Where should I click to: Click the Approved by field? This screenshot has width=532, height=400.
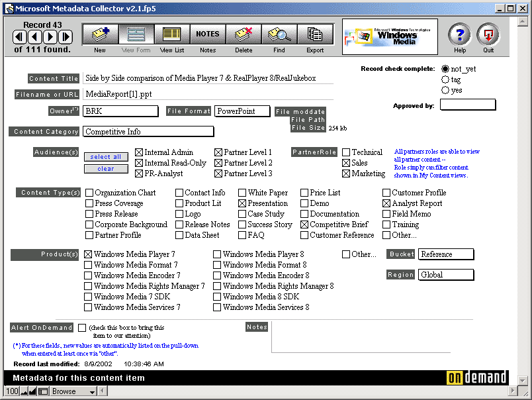(468, 105)
